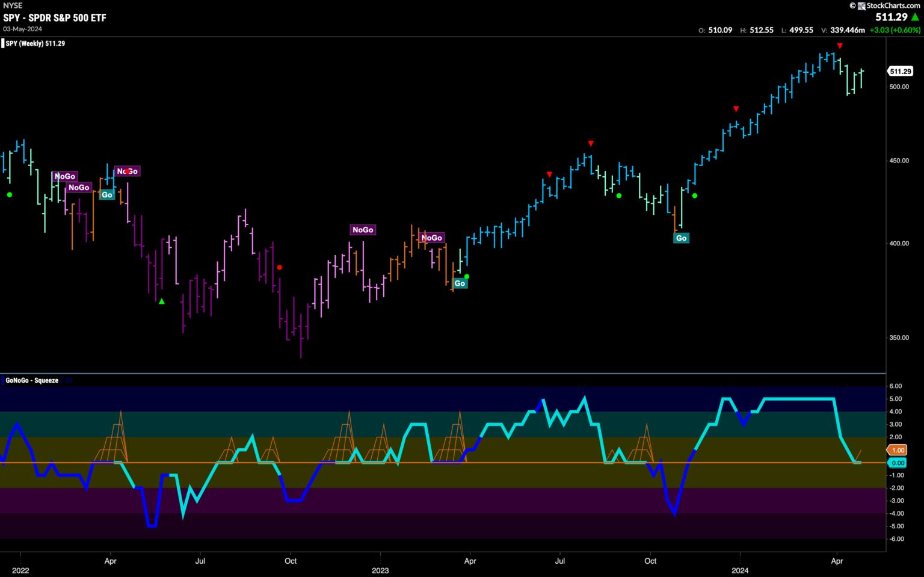Screen dimensions: 924x577
Task: Click the Go flag at the March 2023 low
Action: click(460, 283)
